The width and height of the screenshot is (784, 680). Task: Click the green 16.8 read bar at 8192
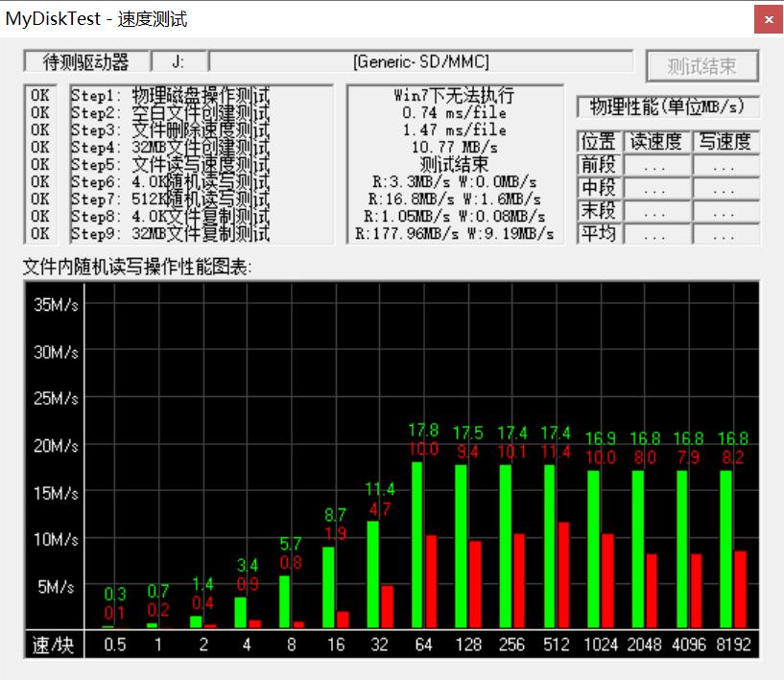point(726,549)
